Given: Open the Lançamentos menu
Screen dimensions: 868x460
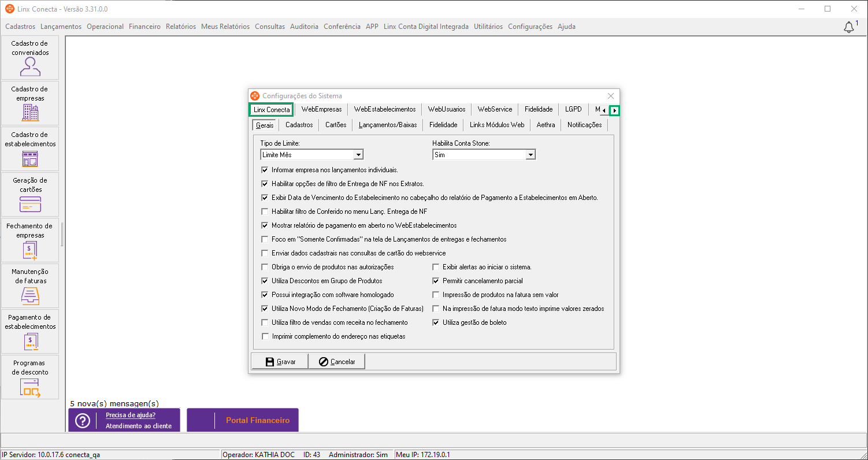Looking at the screenshot, I should point(61,27).
